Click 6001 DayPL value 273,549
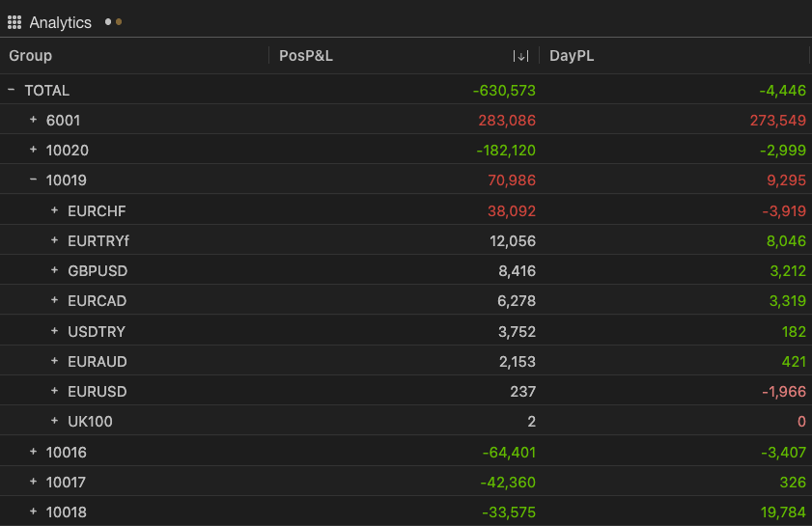 [778, 121]
